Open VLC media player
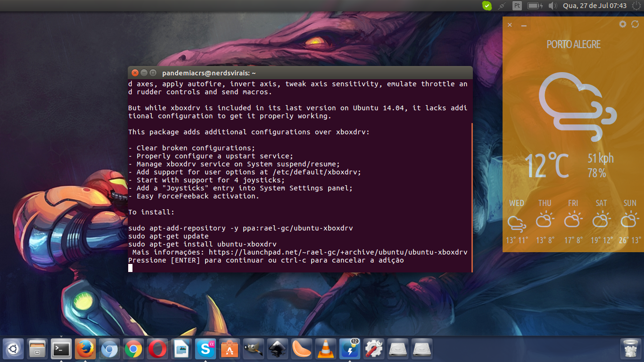 (x=326, y=349)
